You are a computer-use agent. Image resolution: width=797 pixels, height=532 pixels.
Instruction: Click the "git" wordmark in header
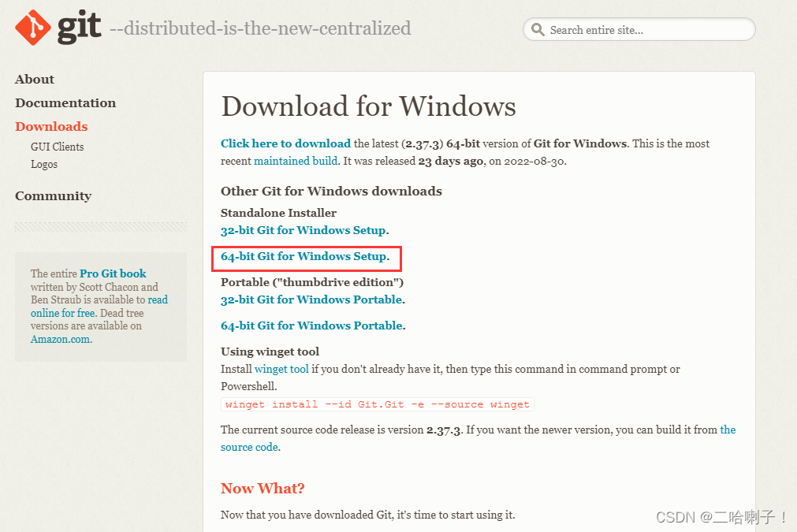point(80,28)
